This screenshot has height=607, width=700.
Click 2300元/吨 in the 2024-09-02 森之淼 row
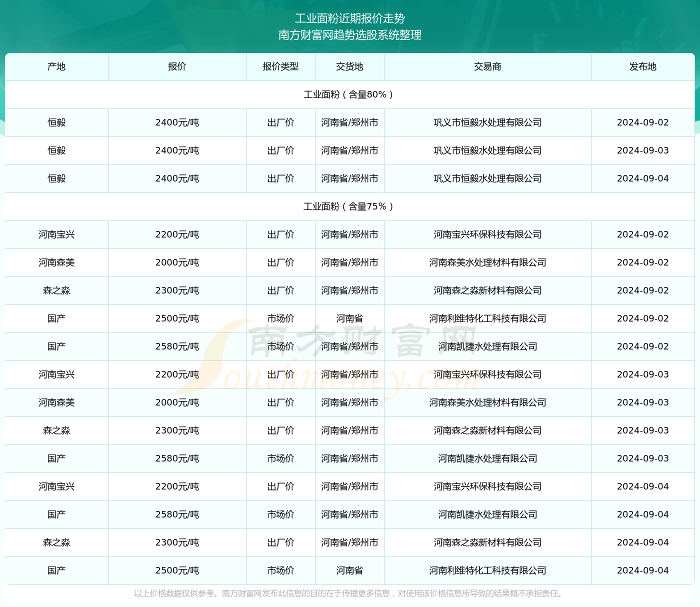pyautogui.click(x=177, y=290)
